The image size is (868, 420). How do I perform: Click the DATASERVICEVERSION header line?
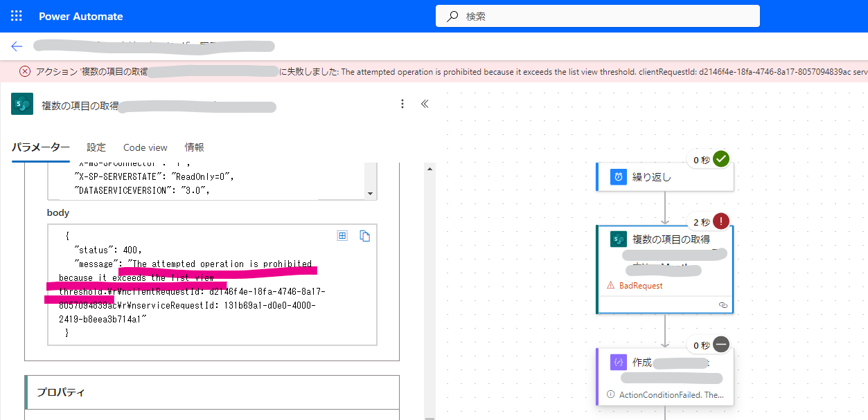[141, 190]
